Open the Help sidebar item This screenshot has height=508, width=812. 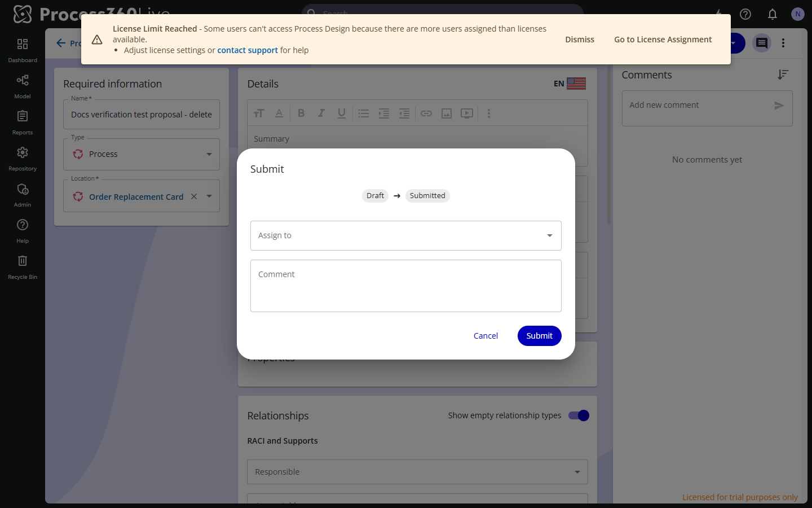tap(23, 231)
